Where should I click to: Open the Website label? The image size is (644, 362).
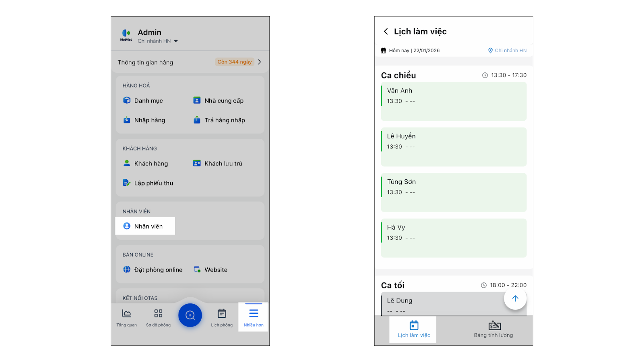(x=216, y=270)
